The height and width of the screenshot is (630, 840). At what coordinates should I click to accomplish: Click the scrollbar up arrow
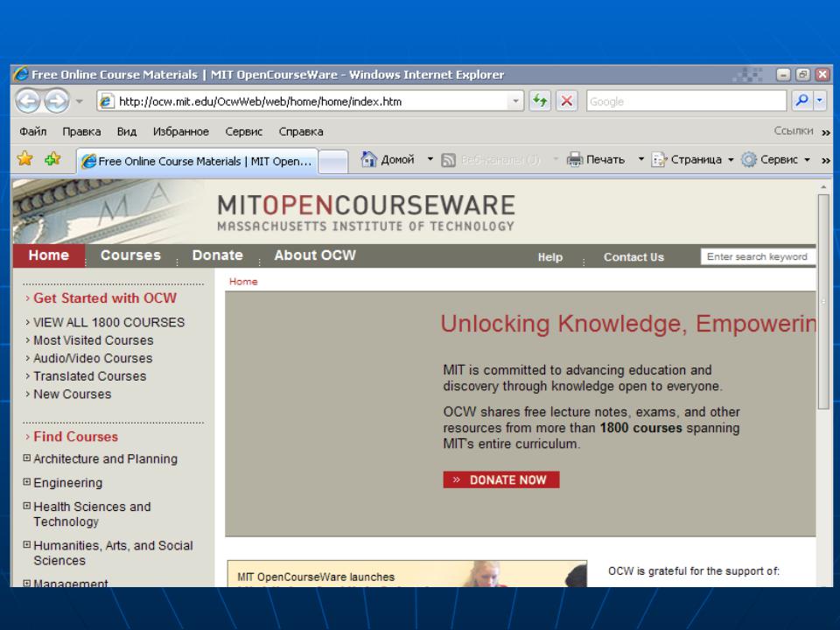point(823,186)
